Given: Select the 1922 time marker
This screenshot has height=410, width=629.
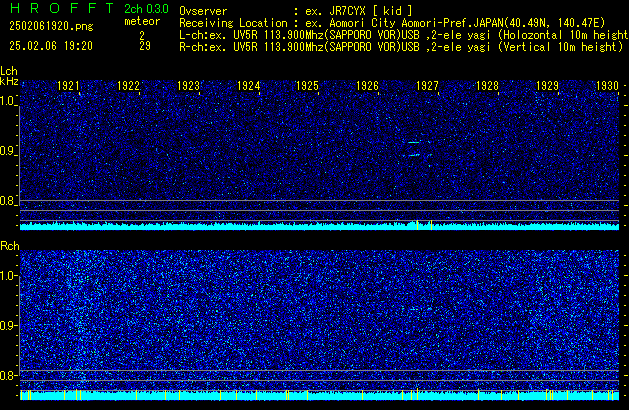Looking at the screenshot, I should click(x=128, y=86).
